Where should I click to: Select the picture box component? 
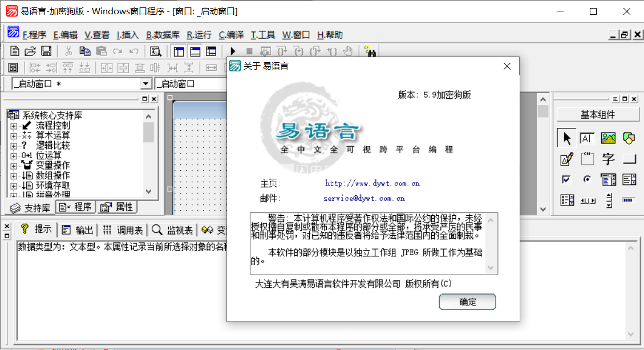click(x=608, y=138)
